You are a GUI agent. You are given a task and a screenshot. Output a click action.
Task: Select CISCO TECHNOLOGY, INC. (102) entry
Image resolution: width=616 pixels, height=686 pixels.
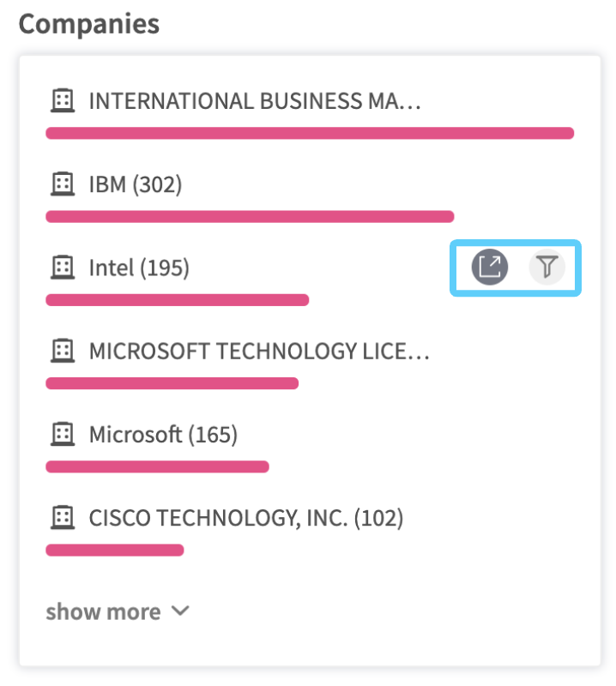tap(246, 518)
